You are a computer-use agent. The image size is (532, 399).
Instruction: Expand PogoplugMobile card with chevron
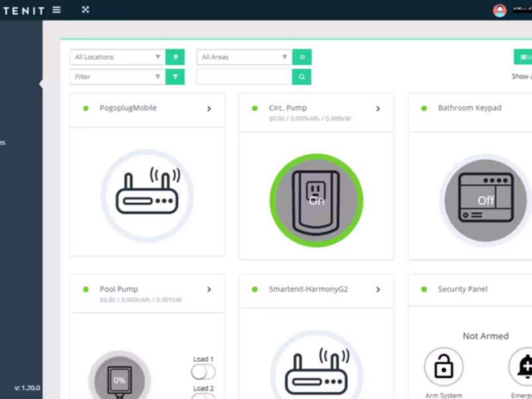[x=209, y=108]
